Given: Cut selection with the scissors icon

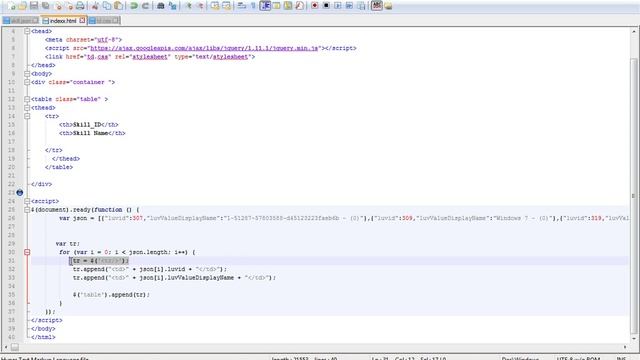Looking at the screenshot, I should point(95,6).
